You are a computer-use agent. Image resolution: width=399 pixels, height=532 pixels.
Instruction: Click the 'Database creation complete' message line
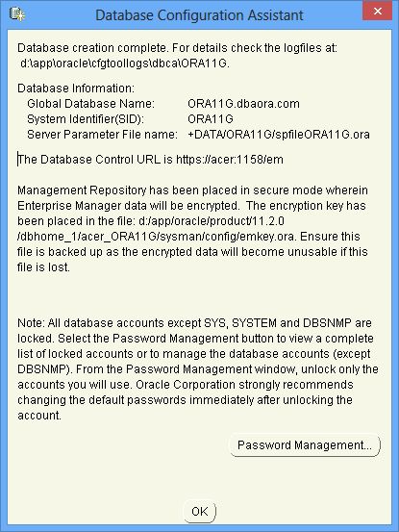[177, 48]
